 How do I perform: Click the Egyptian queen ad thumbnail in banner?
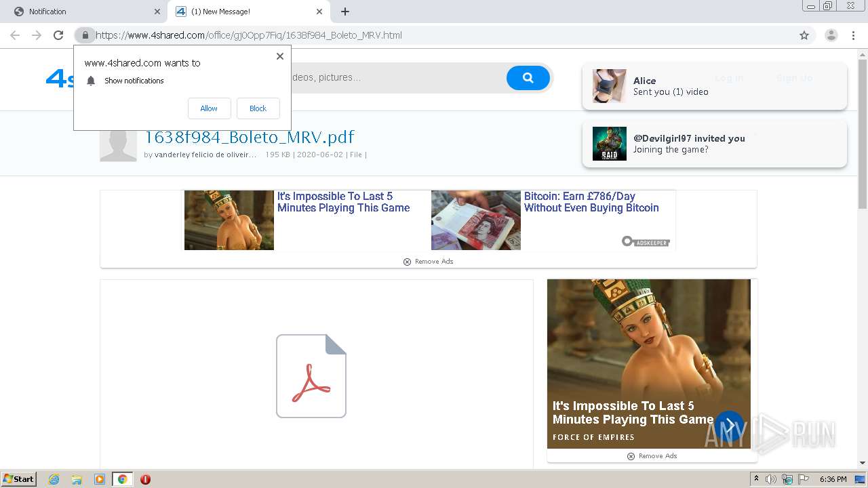coord(229,220)
